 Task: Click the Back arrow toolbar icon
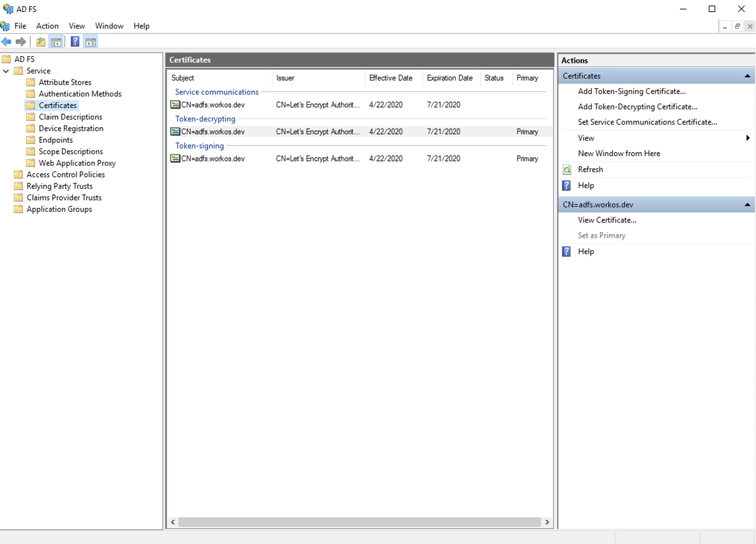[6, 42]
